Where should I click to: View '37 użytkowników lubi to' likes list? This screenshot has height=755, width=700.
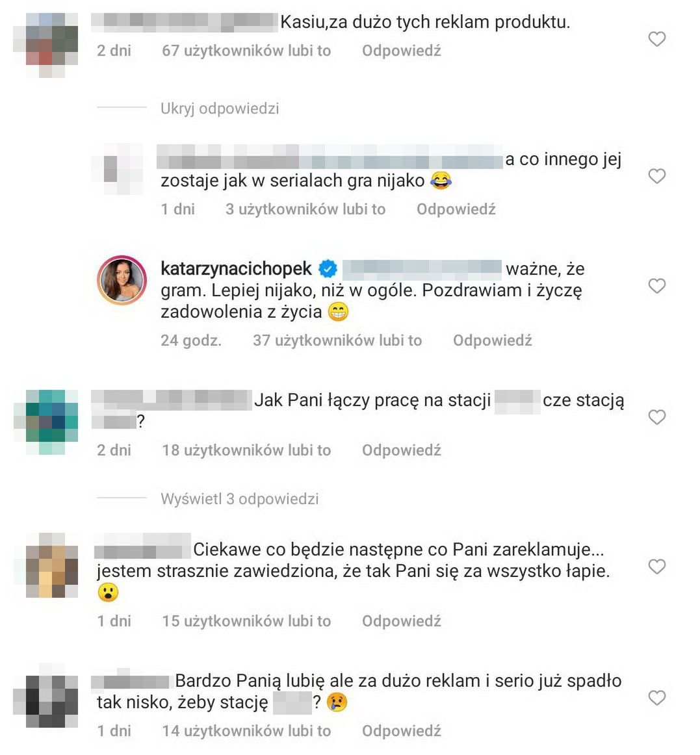(x=337, y=340)
